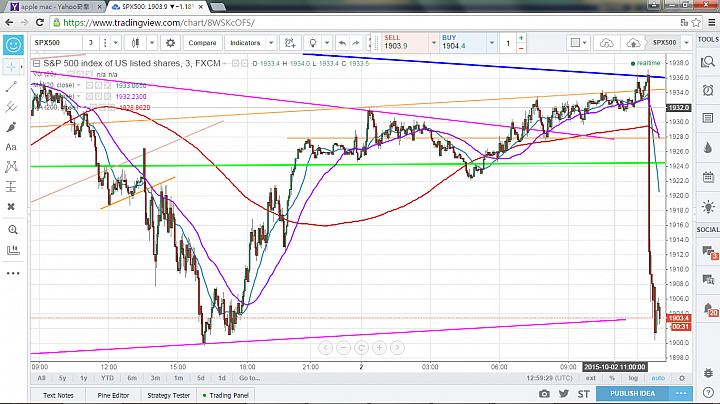
Task: Click the smiley face profile icon
Action: point(13,45)
